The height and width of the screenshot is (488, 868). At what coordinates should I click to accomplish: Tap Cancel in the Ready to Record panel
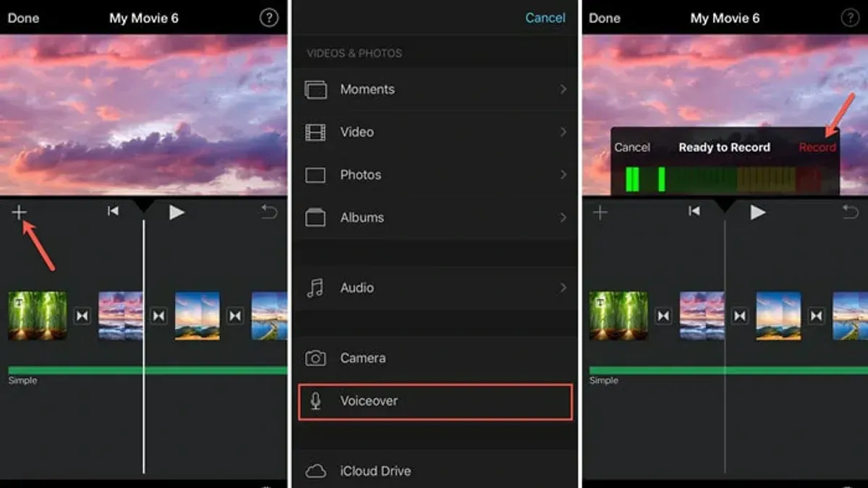(632, 147)
